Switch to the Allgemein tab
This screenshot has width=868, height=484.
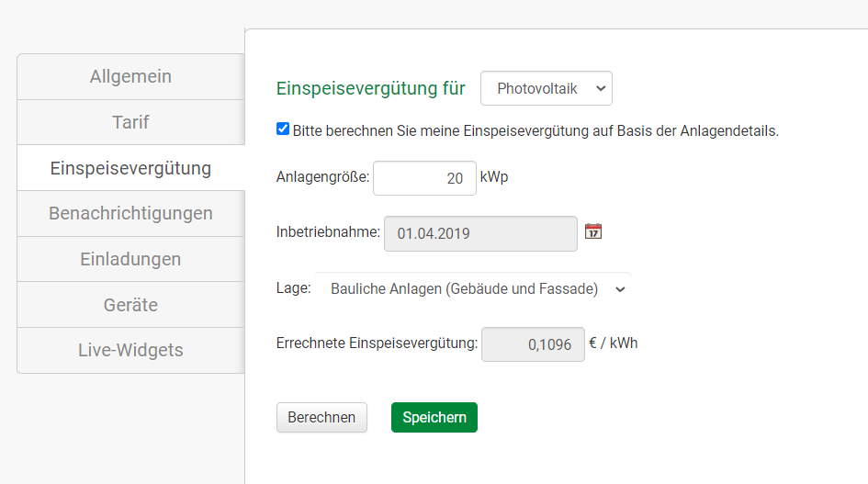pyautogui.click(x=130, y=76)
